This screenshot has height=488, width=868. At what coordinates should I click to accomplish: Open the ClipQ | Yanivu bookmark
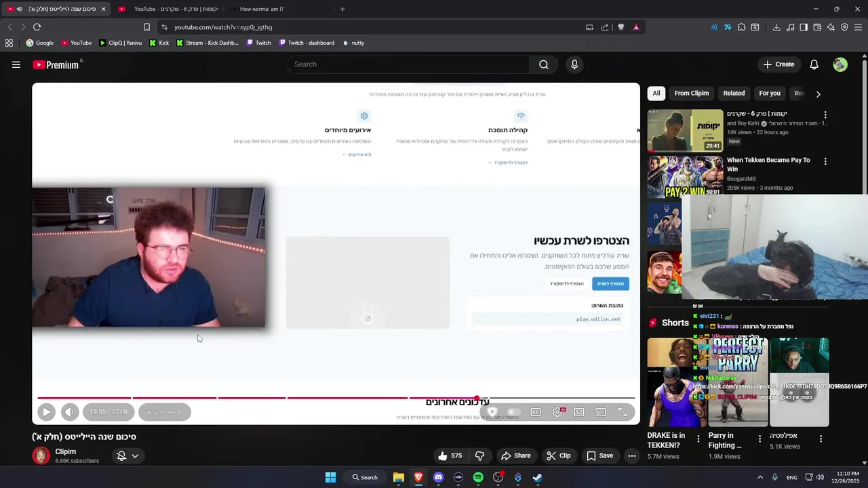pos(120,43)
